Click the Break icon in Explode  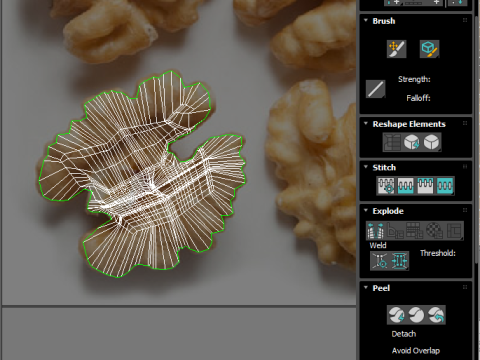[x=375, y=231]
